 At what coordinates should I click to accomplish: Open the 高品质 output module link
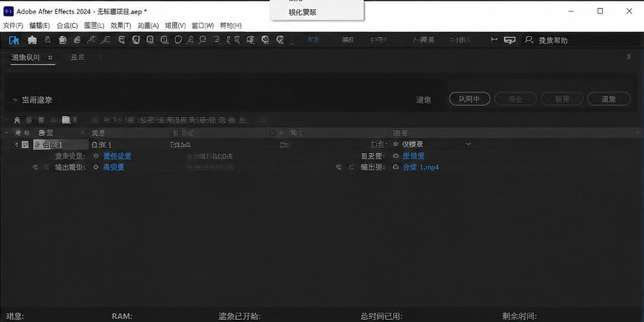coord(114,167)
